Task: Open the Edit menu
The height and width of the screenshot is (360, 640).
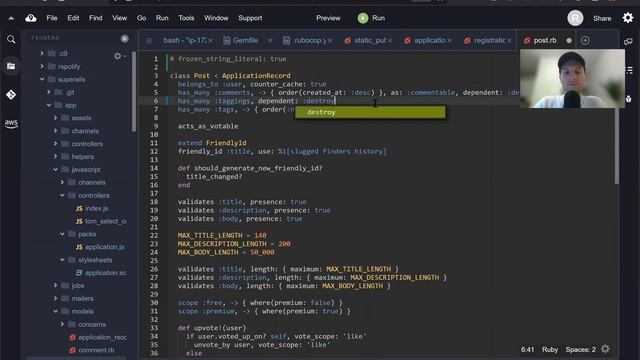Action: [73, 18]
